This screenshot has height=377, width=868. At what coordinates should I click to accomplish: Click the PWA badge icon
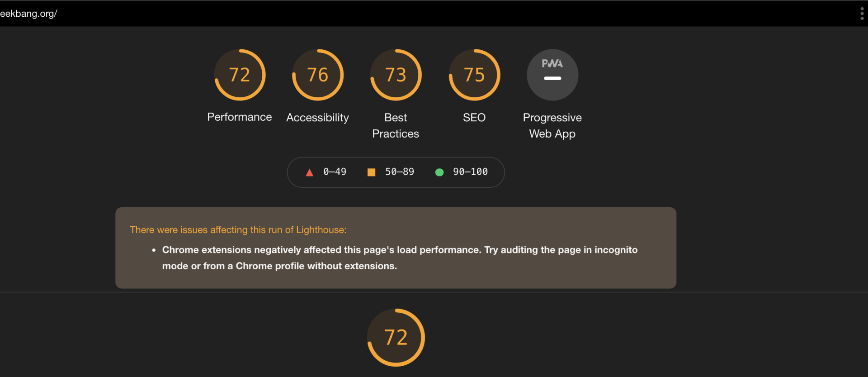[552, 75]
